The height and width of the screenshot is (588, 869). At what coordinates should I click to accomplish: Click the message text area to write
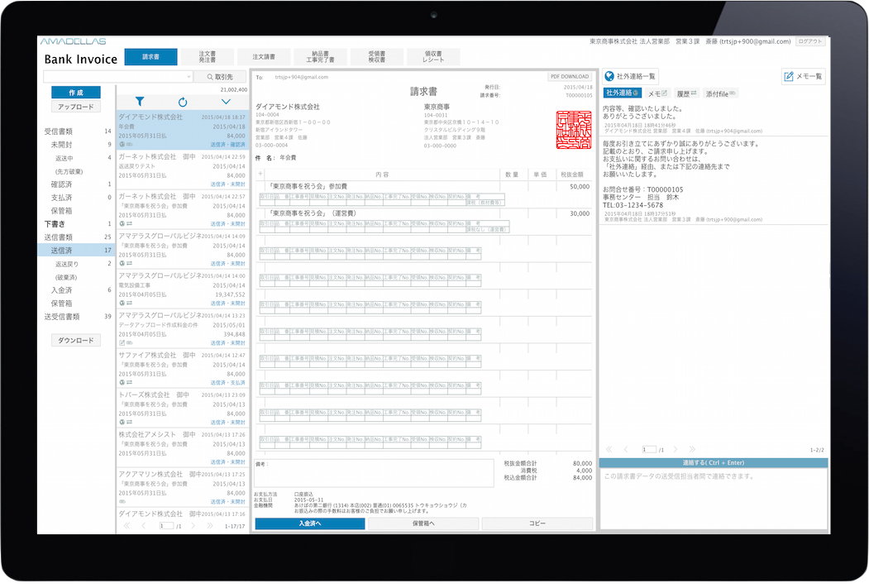click(714, 498)
